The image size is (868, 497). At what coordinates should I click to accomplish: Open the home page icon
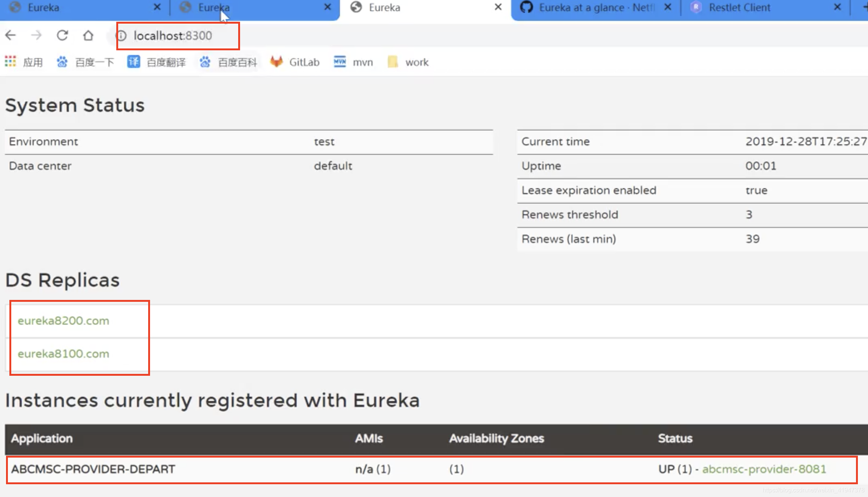click(x=88, y=35)
